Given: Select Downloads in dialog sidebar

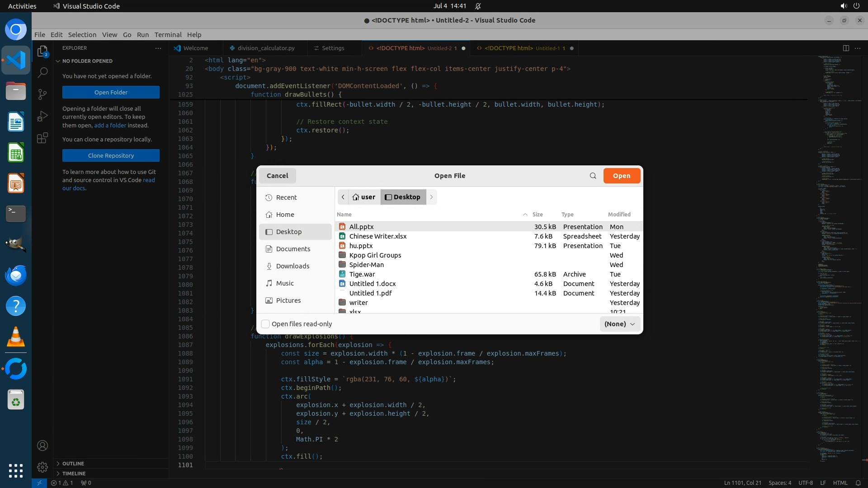Looking at the screenshot, I should click(292, 266).
